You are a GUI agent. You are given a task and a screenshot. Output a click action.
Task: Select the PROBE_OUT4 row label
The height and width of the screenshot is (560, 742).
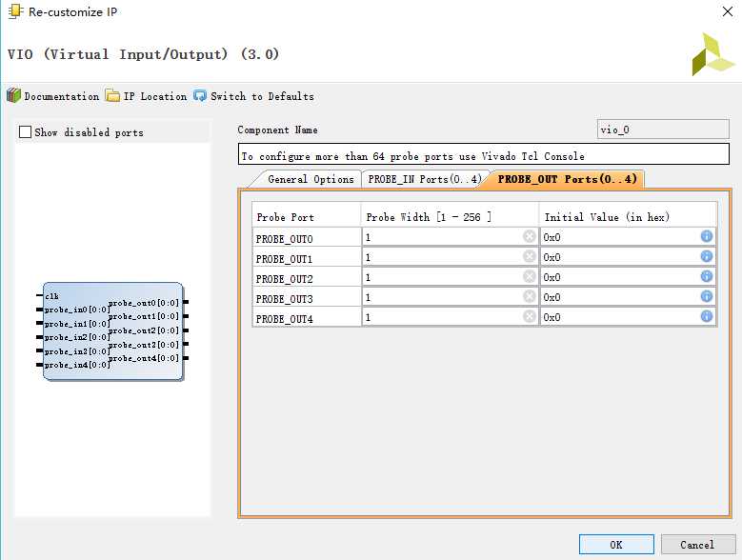pyautogui.click(x=285, y=319)
